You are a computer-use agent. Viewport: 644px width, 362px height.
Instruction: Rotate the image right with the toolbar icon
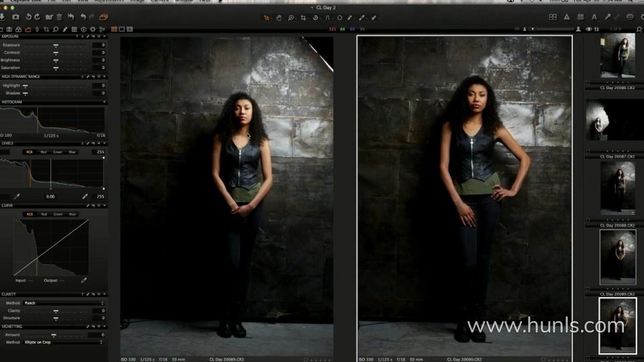coord(38,17)
